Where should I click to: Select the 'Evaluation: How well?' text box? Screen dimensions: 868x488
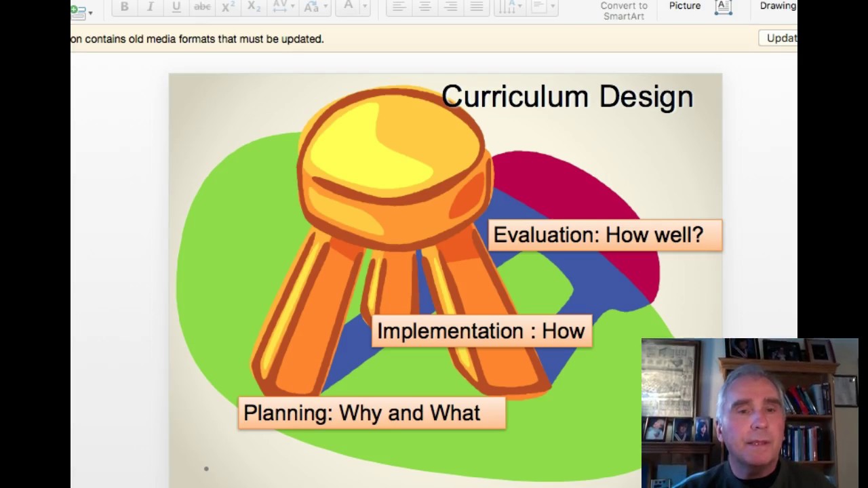tap(605, 235)
